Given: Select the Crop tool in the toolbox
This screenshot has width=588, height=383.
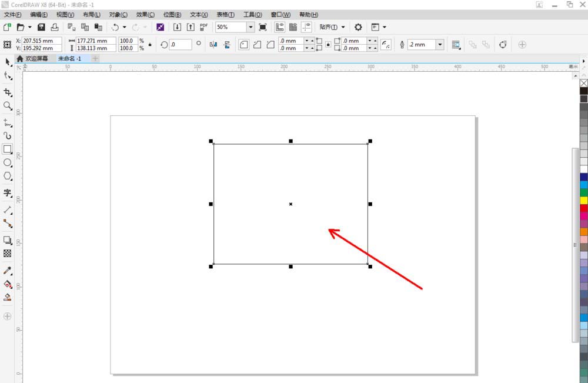Looking at the screenshot, I should pos(8,92).
